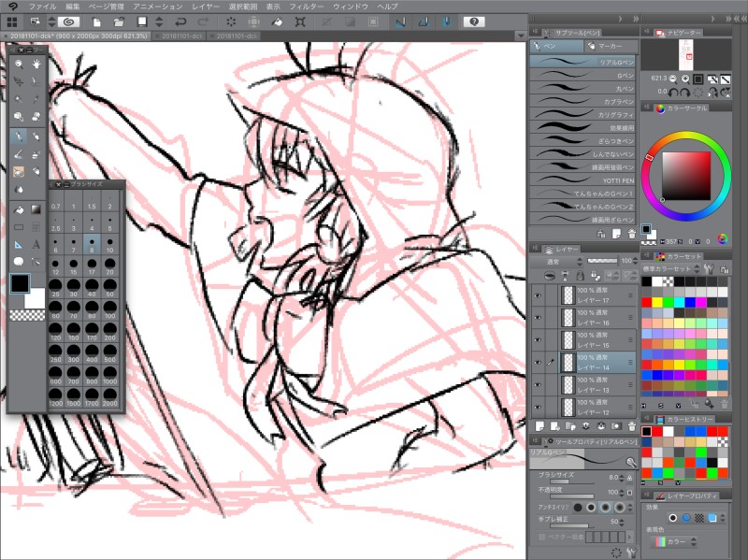Toggle the lock layer icon in layer panel
Screen dimensions: 748x560
[x=580, y=276]
